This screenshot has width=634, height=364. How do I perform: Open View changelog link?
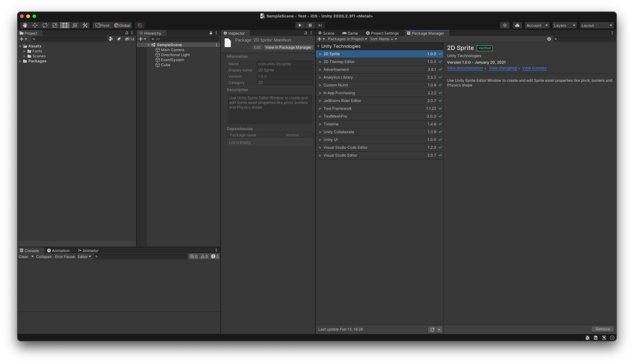(502, 68)
